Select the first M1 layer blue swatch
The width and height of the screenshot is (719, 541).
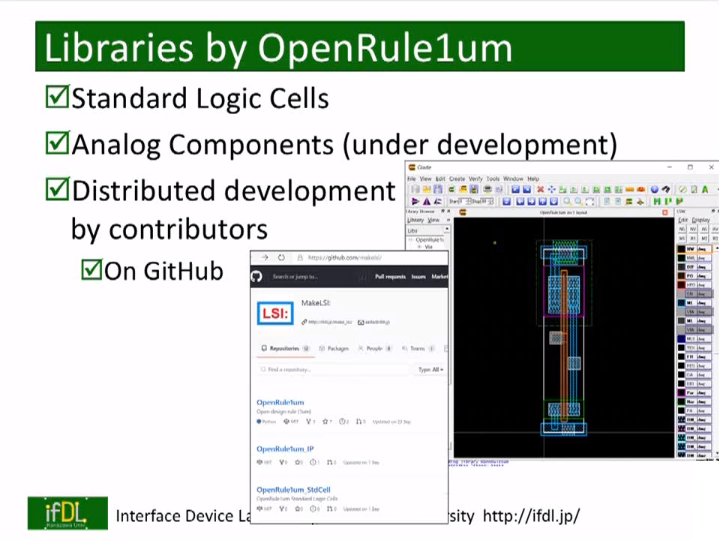tap(681, 303)
